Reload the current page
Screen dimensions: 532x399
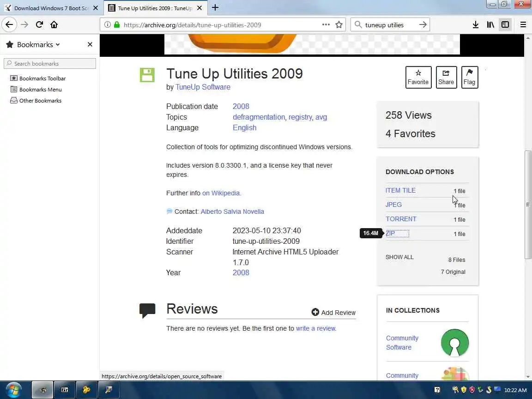[39, 24]
